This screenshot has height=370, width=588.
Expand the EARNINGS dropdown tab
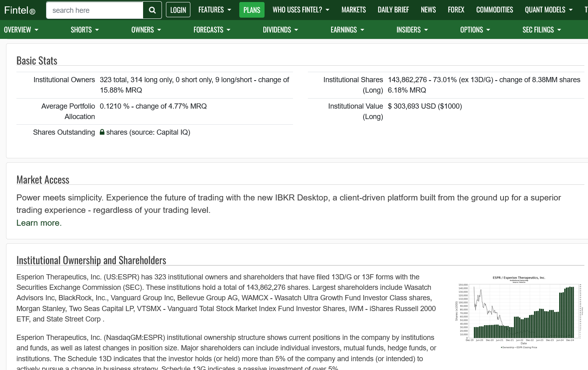point(347,30)
